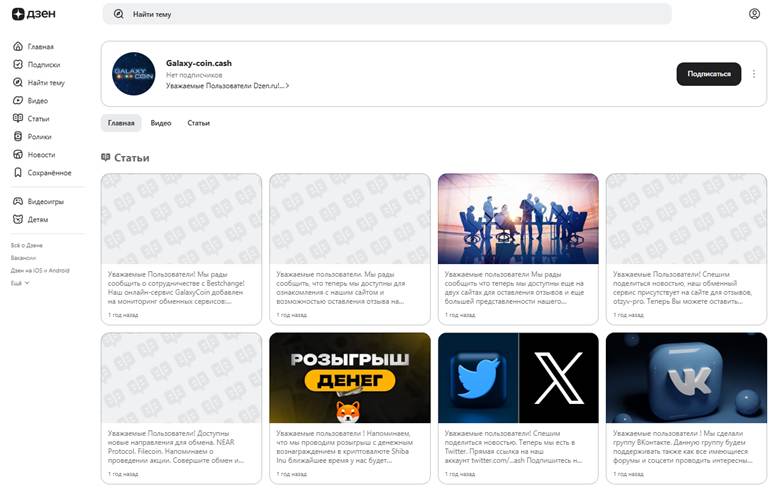The image size is (772, 488).
Task: Click placeholder thumbnail of NEAR Protocol article
Action: pyautogui.click(x=181, y=378)
